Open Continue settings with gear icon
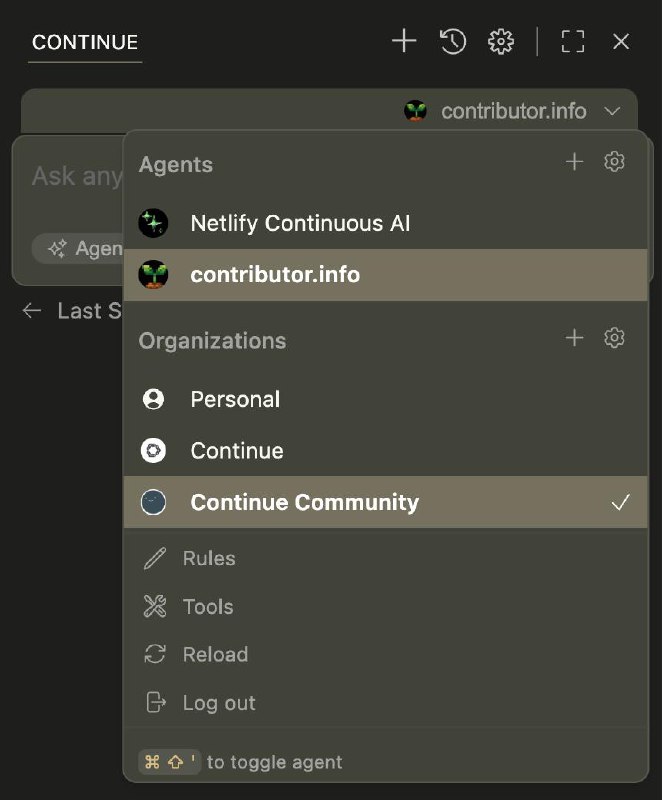Screen dimensions: 662x800 click(x=500, y=41)
